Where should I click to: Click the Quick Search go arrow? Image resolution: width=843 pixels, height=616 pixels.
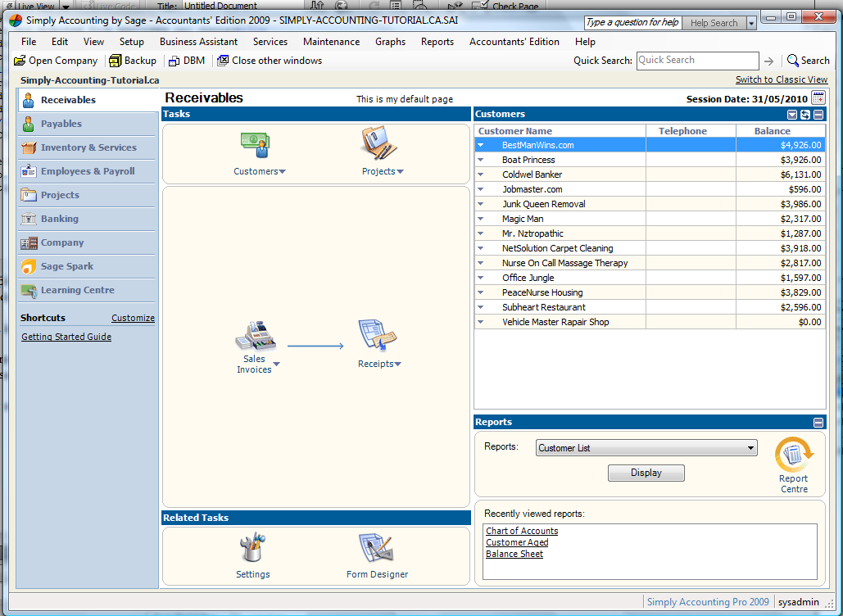[768, 61]
